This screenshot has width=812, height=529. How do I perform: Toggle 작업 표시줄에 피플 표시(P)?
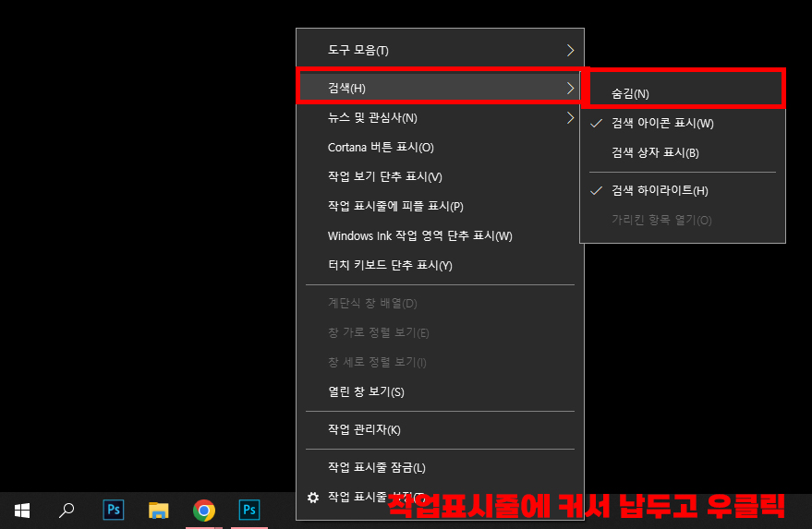[440, 207]
